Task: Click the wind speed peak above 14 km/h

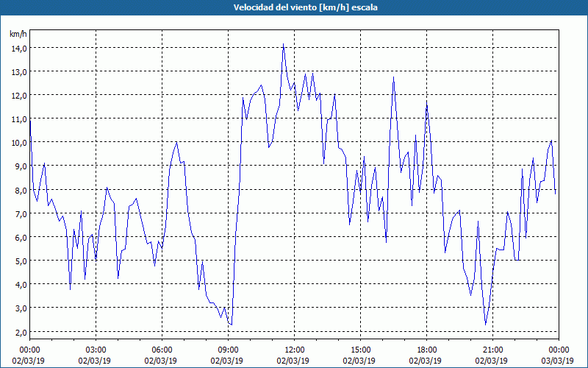Action: pyautogui.click(x=283, y=44)
